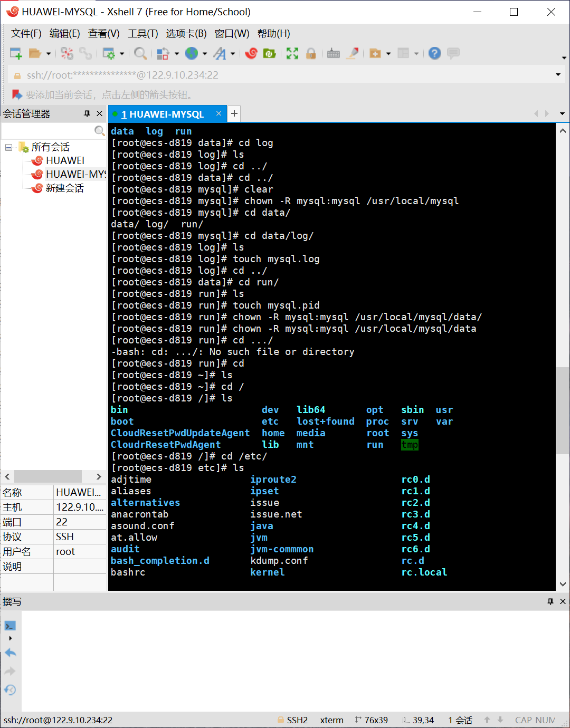Open the 工具(T) menu
Screen dimensions: 570x728
click(142, 34)
